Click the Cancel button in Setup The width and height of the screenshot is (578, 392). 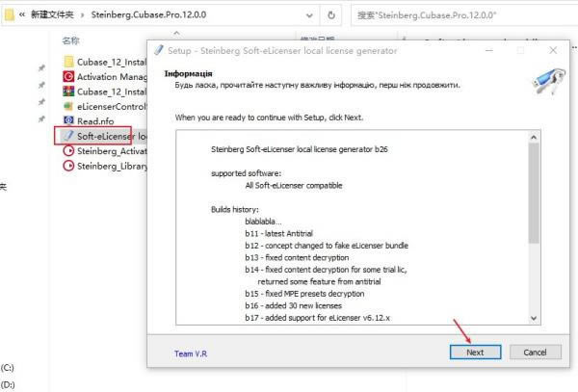(x=536, y=353)
